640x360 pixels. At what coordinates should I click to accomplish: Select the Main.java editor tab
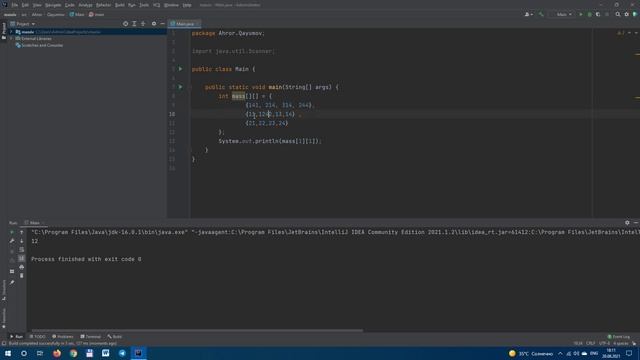(184, 24)
